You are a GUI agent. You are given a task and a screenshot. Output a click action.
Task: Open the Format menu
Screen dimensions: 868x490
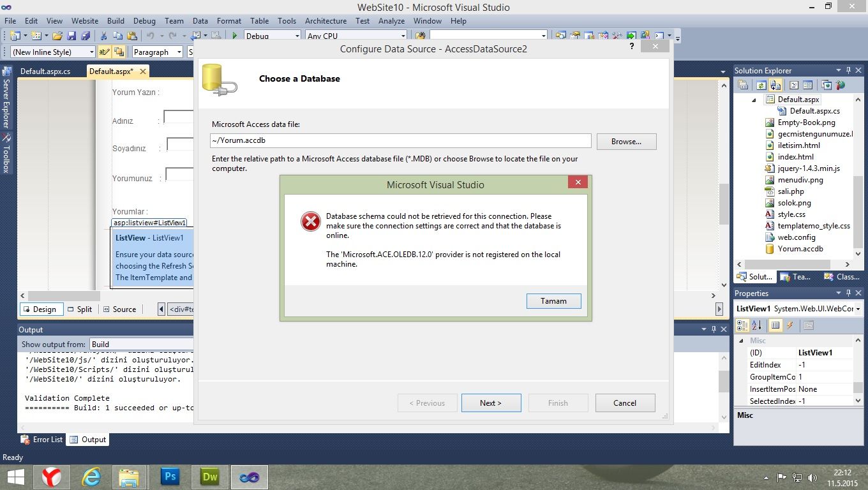[x=229, y=20]
